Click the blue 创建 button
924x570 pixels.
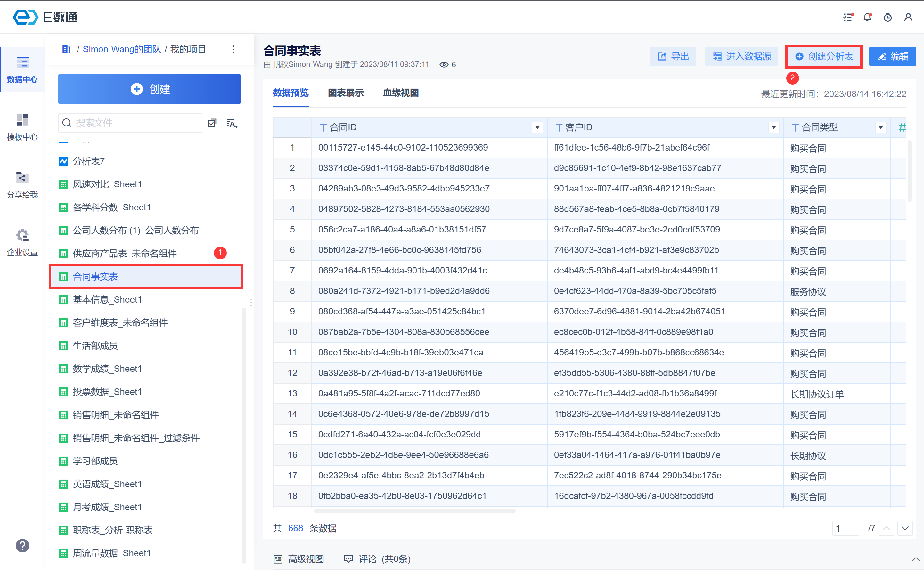click(x=149, y=89)
